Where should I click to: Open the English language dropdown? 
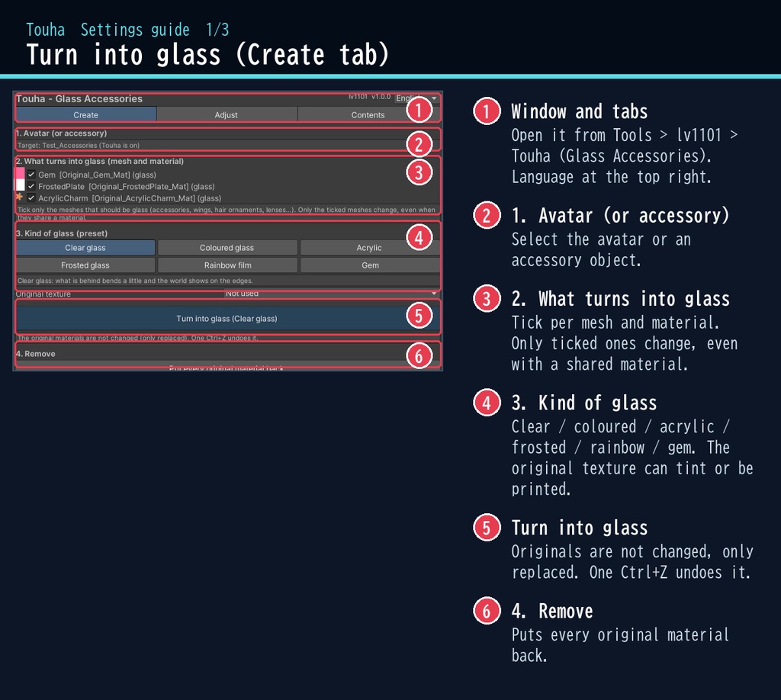416,98
